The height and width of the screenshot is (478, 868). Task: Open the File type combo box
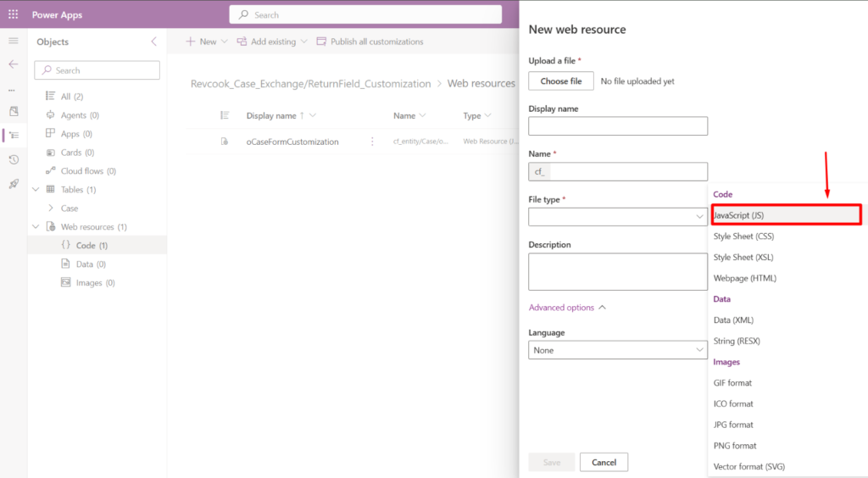(x=618, y=217)
